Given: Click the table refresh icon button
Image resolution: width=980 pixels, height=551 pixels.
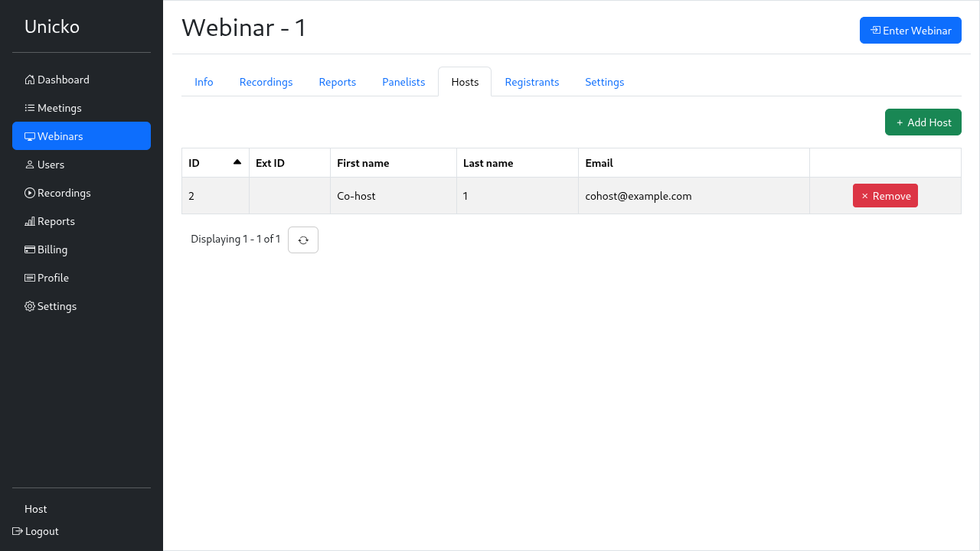Looking at the screenshot, I should [x=303, y=240].
